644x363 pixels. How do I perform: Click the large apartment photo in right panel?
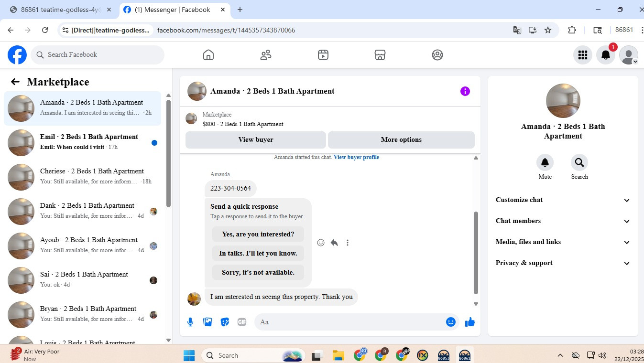[563, 101]
